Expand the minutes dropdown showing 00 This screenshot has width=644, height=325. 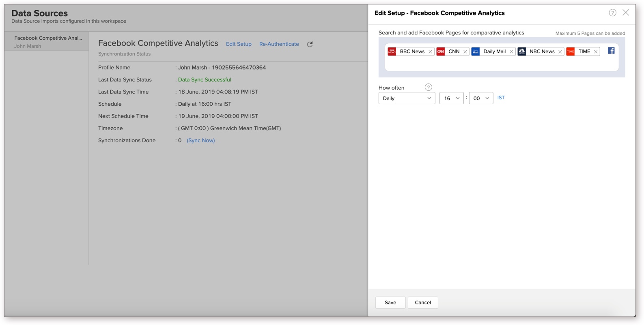[x=481, y=98]
